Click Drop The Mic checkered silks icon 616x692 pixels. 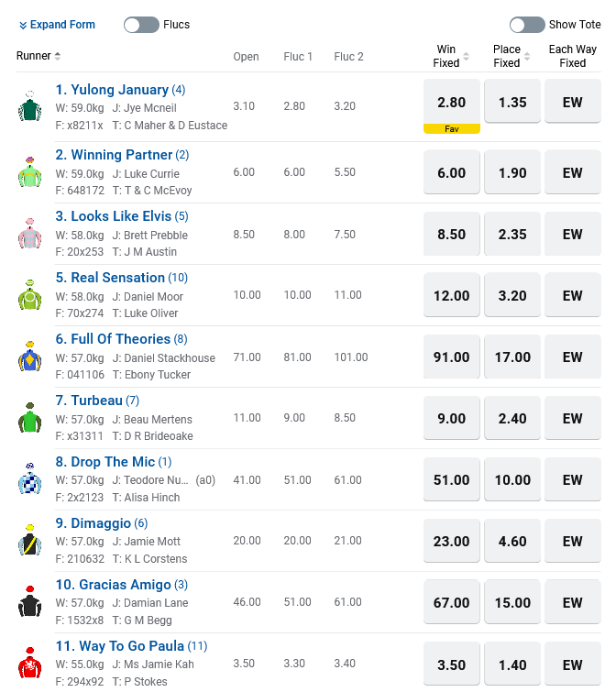[30, 479]
